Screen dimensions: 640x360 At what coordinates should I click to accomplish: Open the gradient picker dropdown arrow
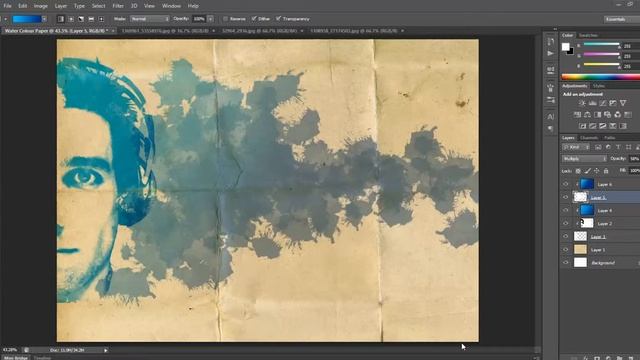pyautogui.click(x=44, y=19)
